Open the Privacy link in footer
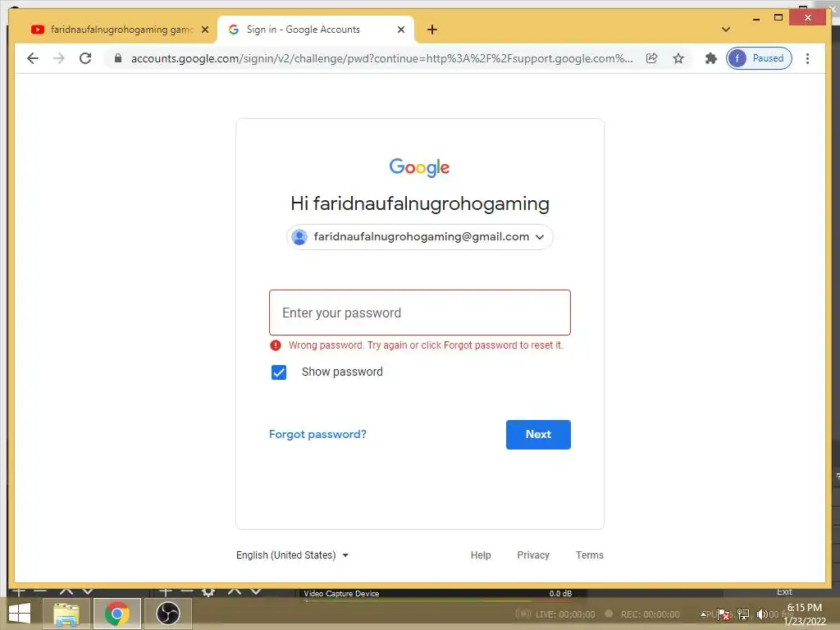This screenshot has height=630, width=840. point(533,555)
